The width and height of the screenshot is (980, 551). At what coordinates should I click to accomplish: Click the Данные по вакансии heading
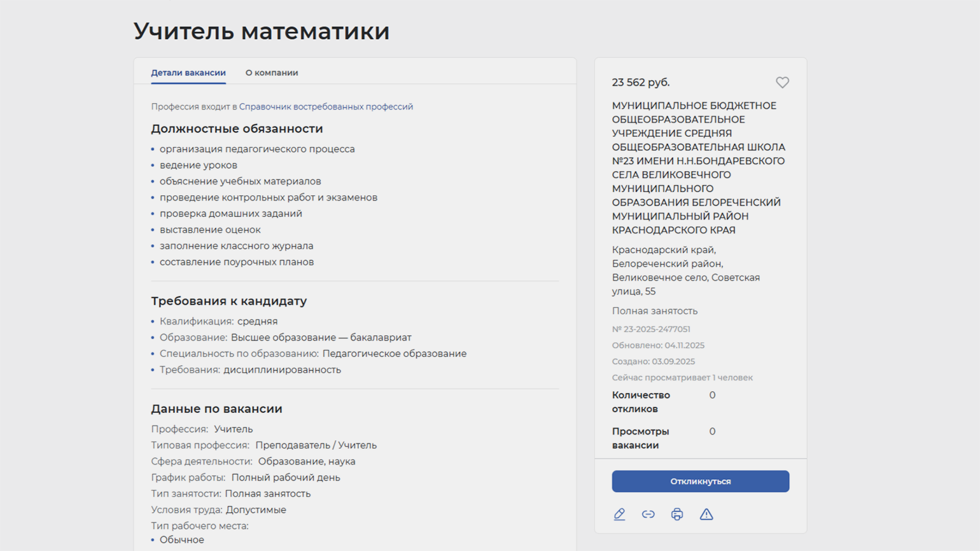click(x=216, y=409)
